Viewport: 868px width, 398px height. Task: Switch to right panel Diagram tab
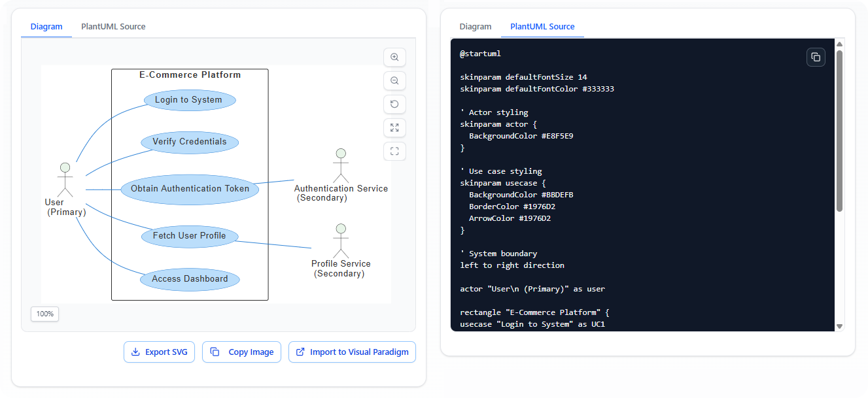click(476, 27)
